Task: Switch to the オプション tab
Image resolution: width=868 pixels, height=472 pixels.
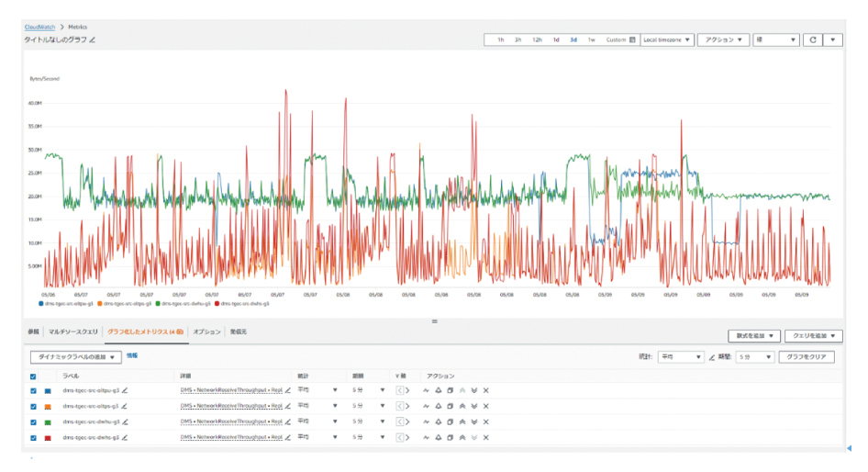Action: coord(206,331)
